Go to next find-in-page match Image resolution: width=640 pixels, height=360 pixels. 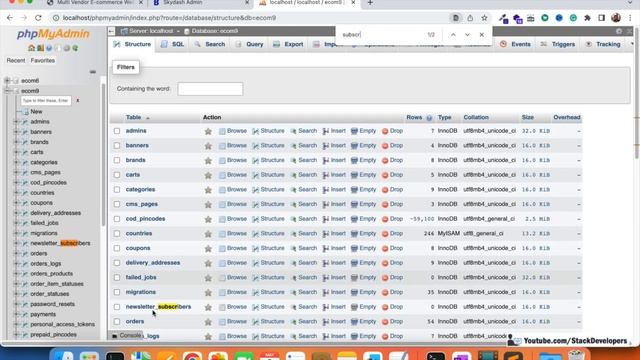467,35
